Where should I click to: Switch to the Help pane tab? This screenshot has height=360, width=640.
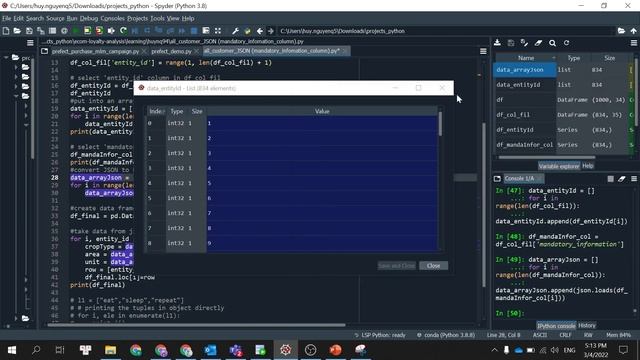[587, 166]
